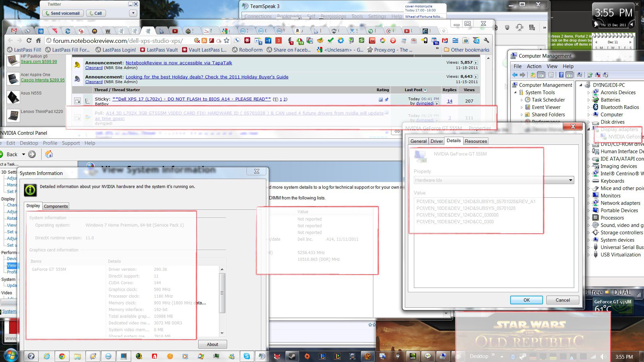Switch to Components tab in System Information

56,206
